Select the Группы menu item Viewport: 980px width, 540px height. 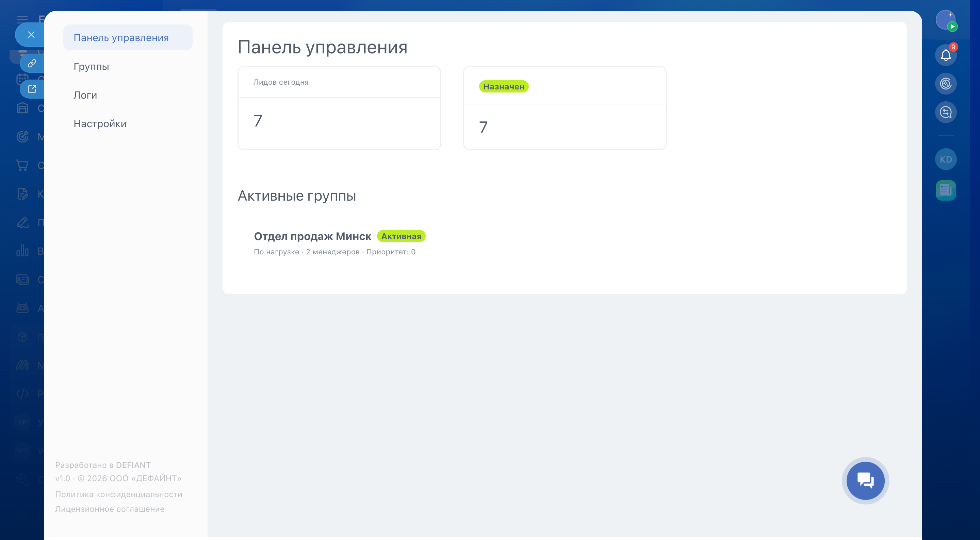coord(91,67)
